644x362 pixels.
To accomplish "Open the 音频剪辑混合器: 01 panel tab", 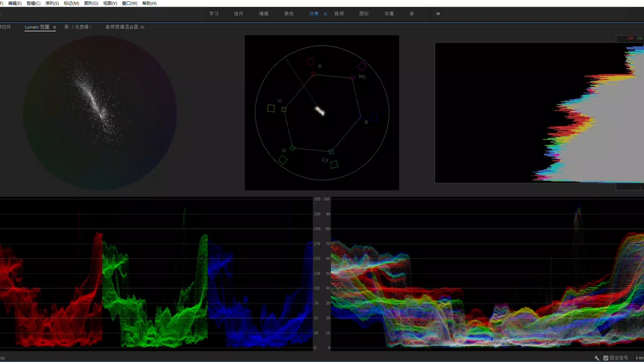I will pos(125,27).
